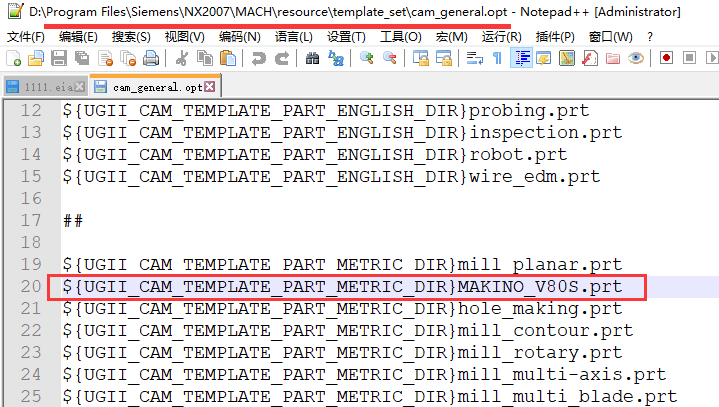Toggle show all characters pilcrow icon

[x=497, y=58]
